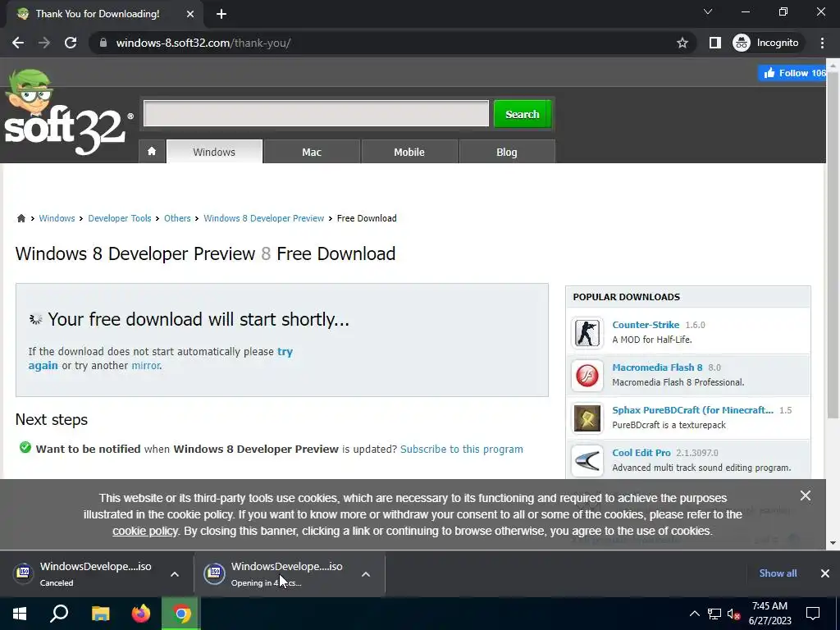Open a new browser tab
This screenshot has width=840, height=630.
point(221,14)
